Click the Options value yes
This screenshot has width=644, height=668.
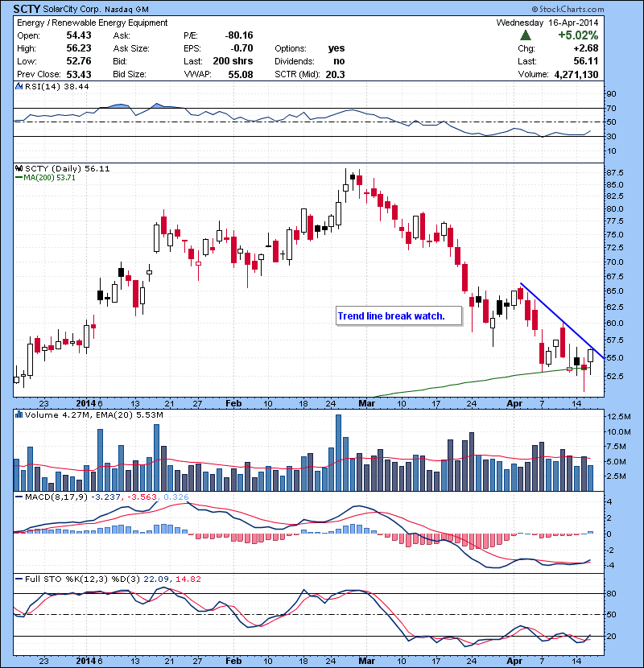[336, 48]
